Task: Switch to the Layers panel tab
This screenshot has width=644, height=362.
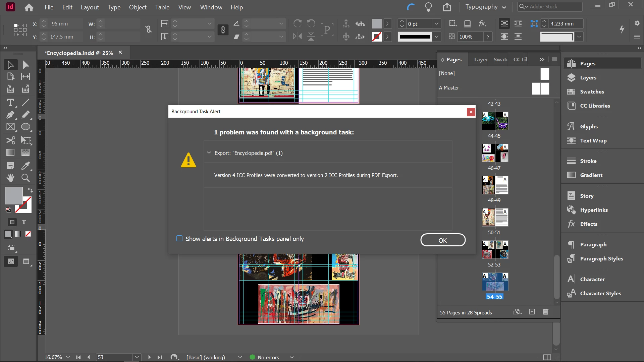Action: [x=481, y=59]
